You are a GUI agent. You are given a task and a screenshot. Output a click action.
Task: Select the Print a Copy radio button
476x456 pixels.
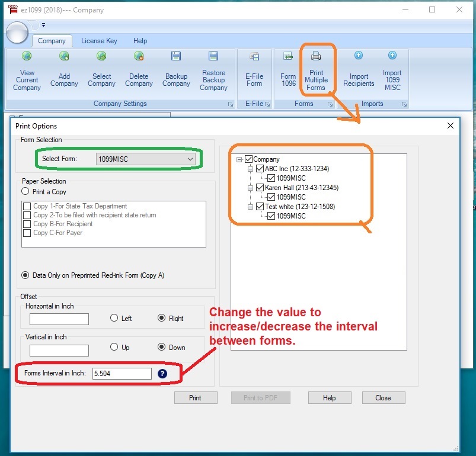[25, 192]
